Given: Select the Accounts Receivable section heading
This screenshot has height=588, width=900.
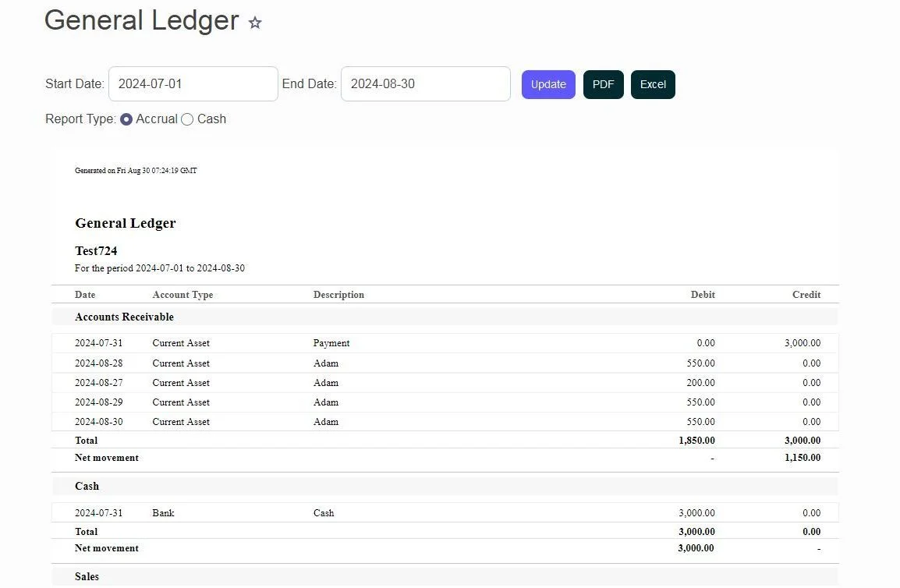Looking at the screenshot, I should 124,317.
